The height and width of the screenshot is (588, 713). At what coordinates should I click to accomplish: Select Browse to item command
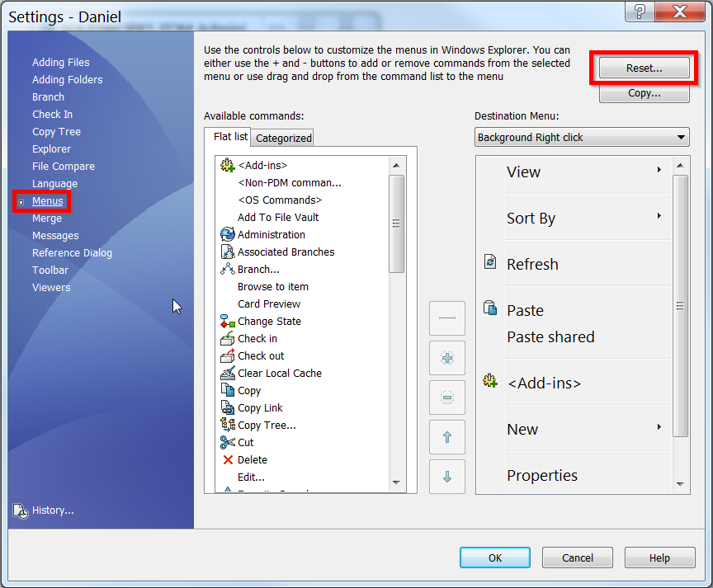tap(273, 286)
